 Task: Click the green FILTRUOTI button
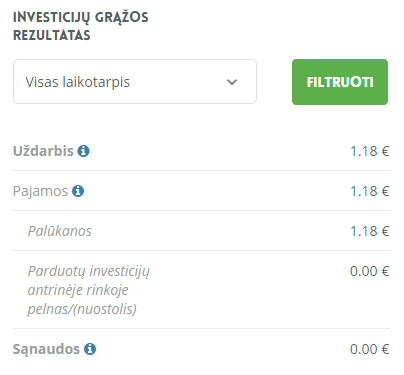coord(340,82)
